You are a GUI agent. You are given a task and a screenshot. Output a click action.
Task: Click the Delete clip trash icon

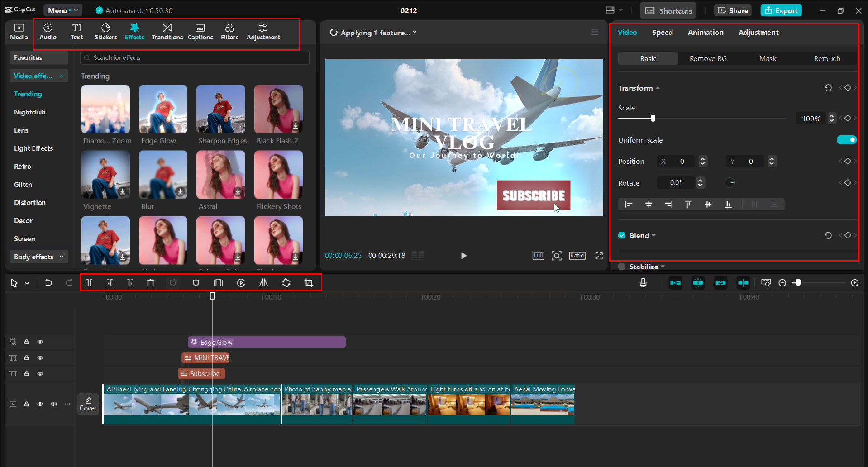click(x=150, y=282)
